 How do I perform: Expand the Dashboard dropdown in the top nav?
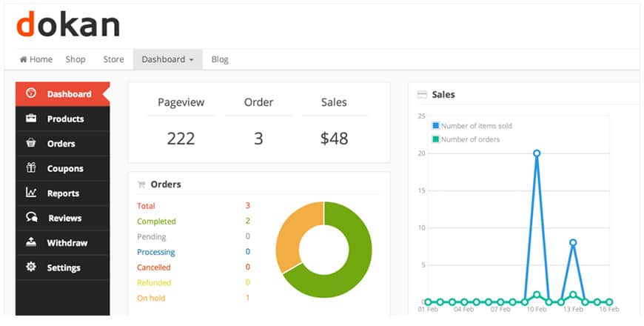(167, 59)
